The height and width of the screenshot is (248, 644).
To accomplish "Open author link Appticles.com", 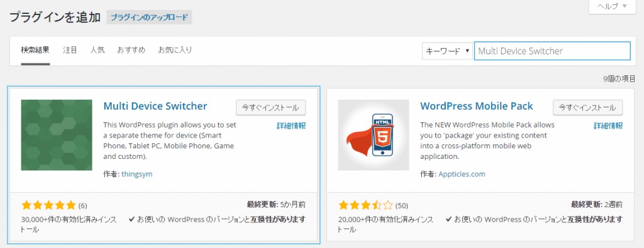I will (462, 174).
